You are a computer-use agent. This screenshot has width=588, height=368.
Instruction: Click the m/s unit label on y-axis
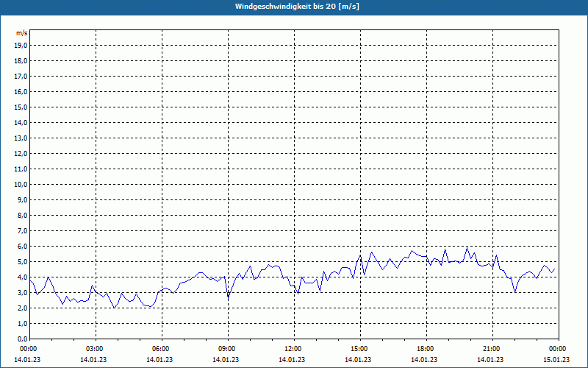pyautogui.click(x=21, y=33)
